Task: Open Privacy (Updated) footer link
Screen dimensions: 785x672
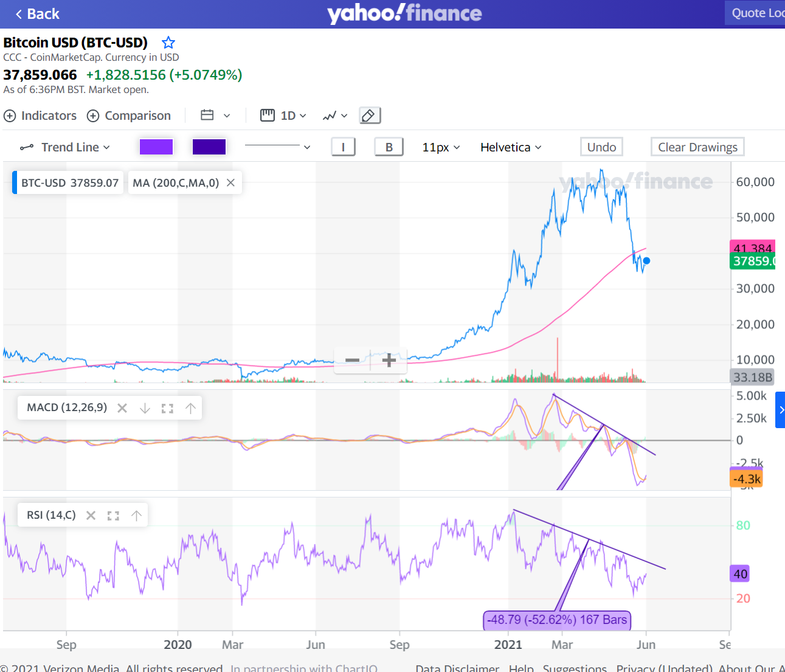Action: [664, 668]
